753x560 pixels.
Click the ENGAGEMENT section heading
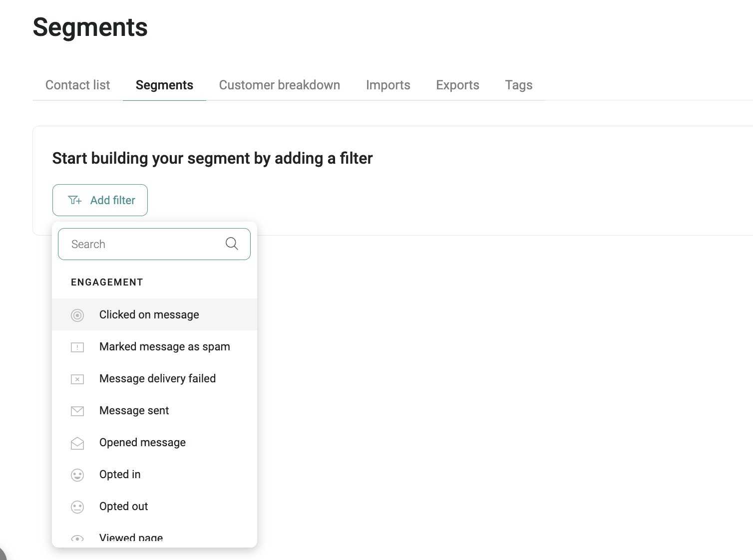107,282
